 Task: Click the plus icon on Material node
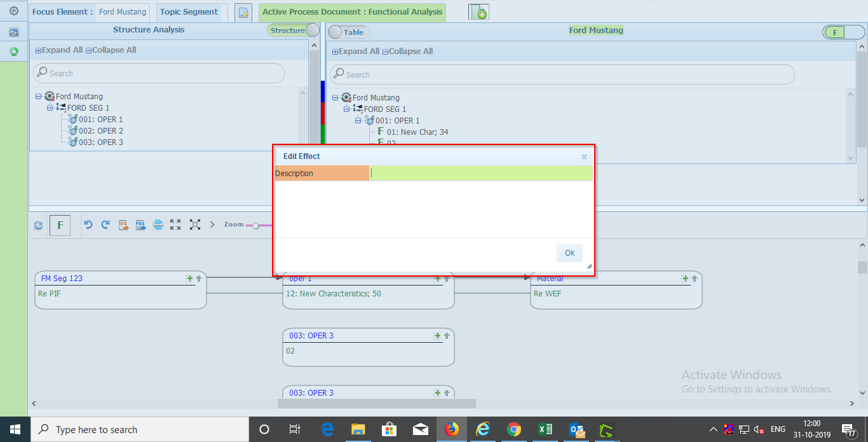coord(685,279)
